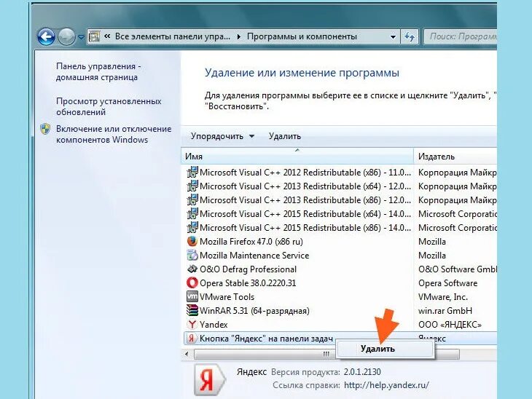
Task: Click the Yandex browser Y icon
Action: (x=192, y=325)
